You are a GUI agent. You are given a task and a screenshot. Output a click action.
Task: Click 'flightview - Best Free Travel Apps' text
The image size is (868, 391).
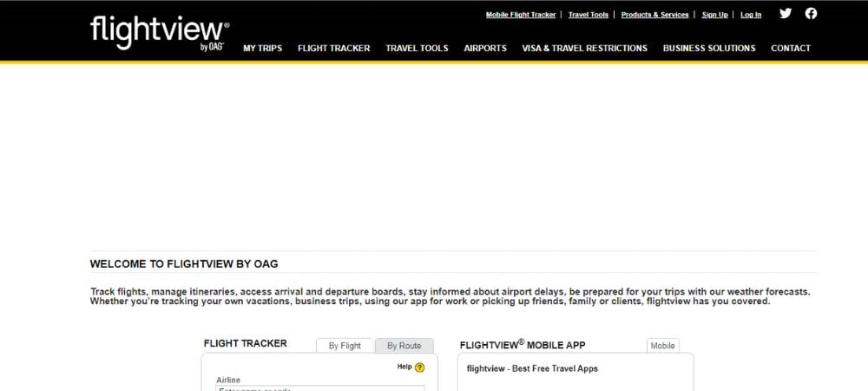pyautogui.click(x=532, y=369)
